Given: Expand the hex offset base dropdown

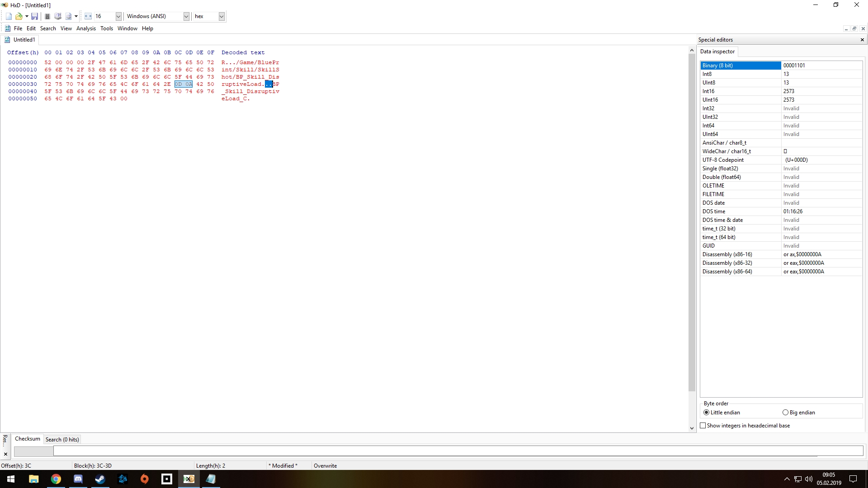Looking at the screenshot, I should point(221,16).
